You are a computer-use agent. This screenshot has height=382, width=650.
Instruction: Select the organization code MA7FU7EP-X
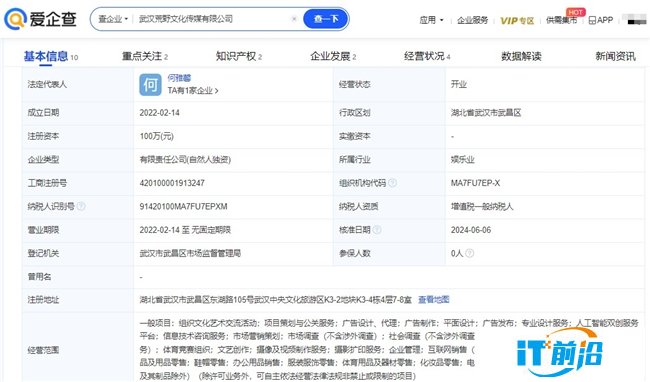[475, 183]
